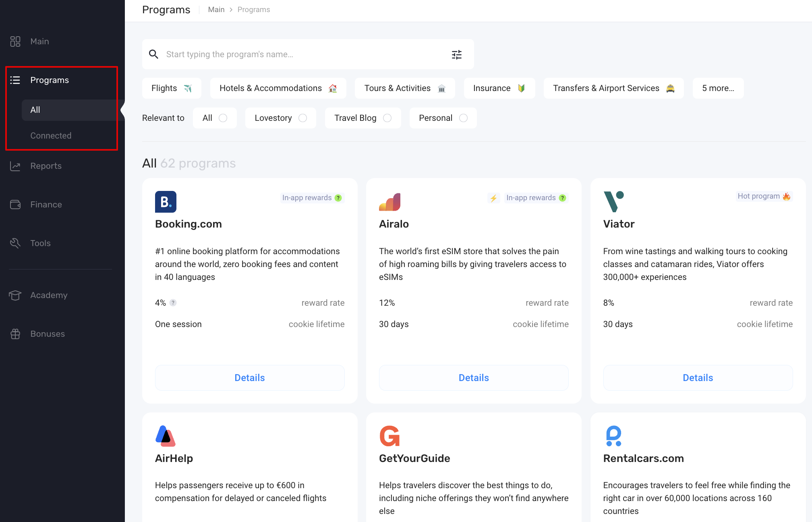Open the Finance menu item

[46, 205]
